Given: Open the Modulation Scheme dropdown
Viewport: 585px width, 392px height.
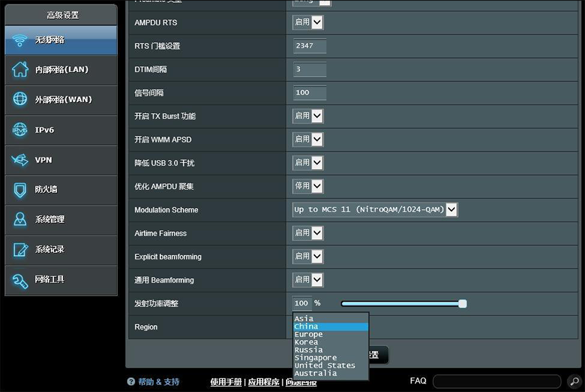Looking at the screenshot, I should pos(375,210).
